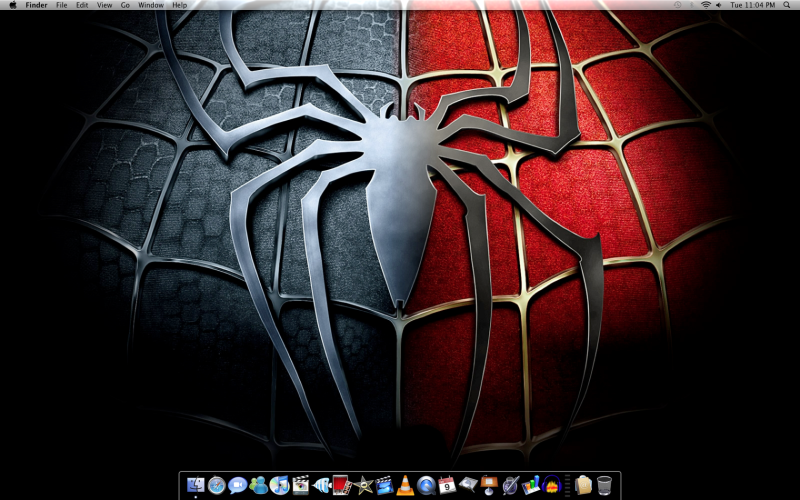Open VLC traffic cone icon
Viewport: 800px width, 500px height.
[x=405, y=485]
